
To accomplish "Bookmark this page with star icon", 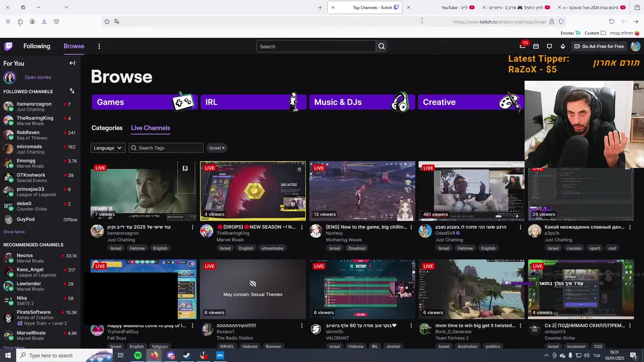I will pos(107,22).
